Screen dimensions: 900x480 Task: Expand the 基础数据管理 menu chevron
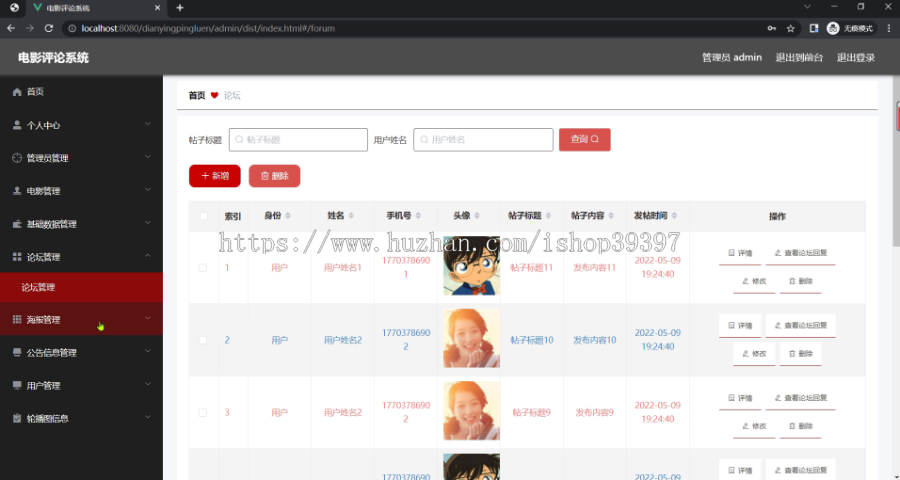tap(148, 223)
